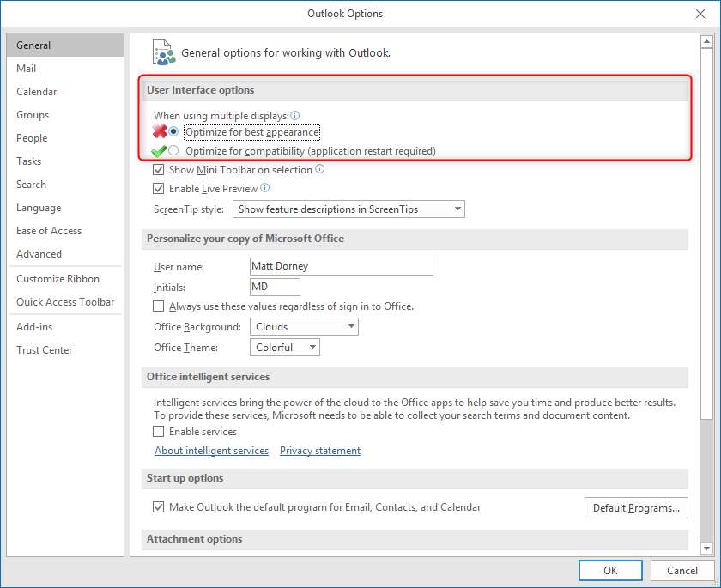Toggle Show Mini Toolbar on selection

click(158, 170)
